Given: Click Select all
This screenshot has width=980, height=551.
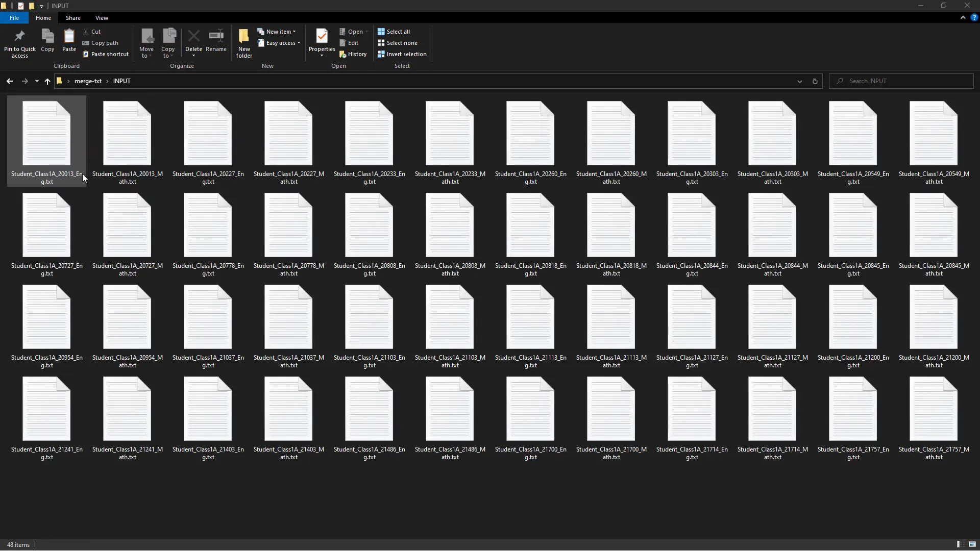Looking at the screenshot, I should pos(395,31).
